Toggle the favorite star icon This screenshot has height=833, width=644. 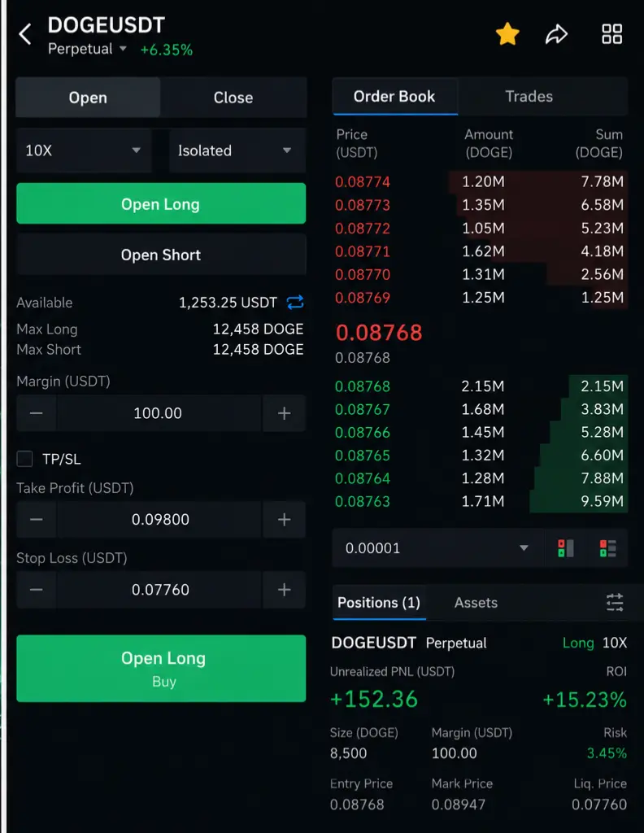[x=507, y=34]
